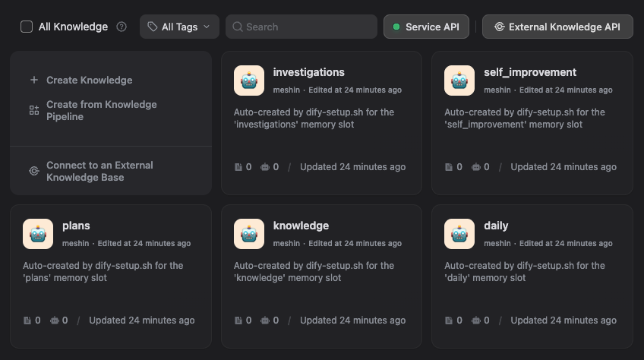Click the green status dot in Service API

click(x=396, y=27)
